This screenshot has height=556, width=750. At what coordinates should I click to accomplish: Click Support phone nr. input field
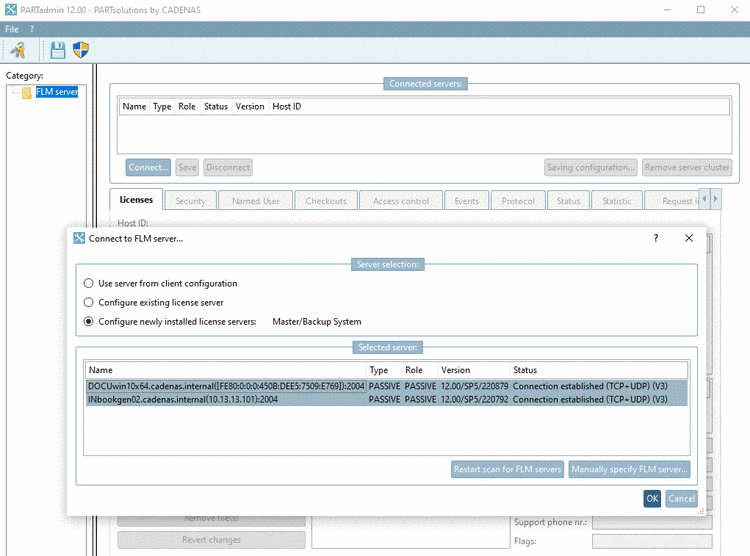[x=651, y=523]
